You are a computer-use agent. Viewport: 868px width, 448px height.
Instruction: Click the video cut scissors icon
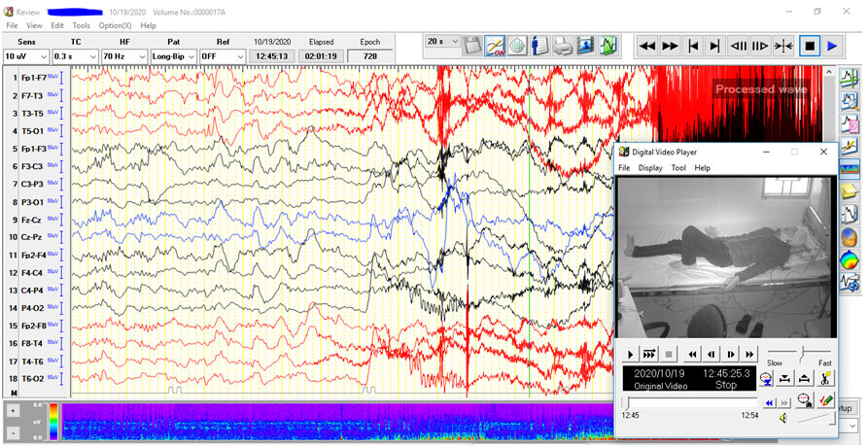(x=825, y=379)
